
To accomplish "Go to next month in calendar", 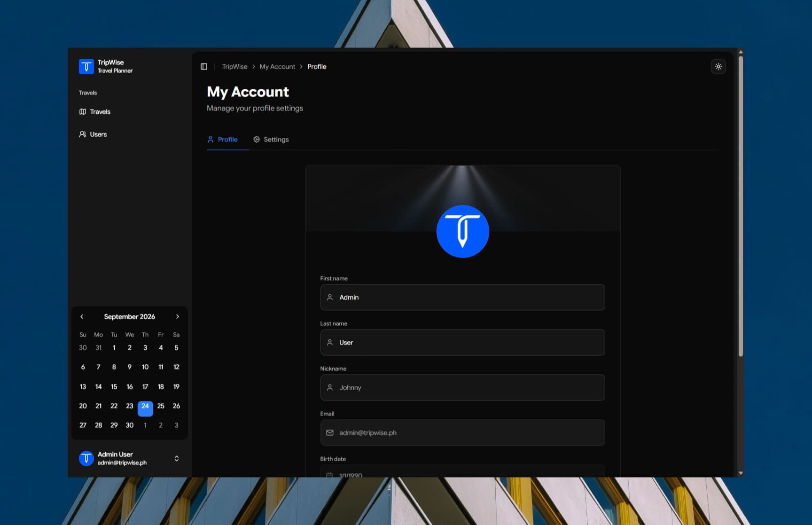I will [x=178, y=317].
